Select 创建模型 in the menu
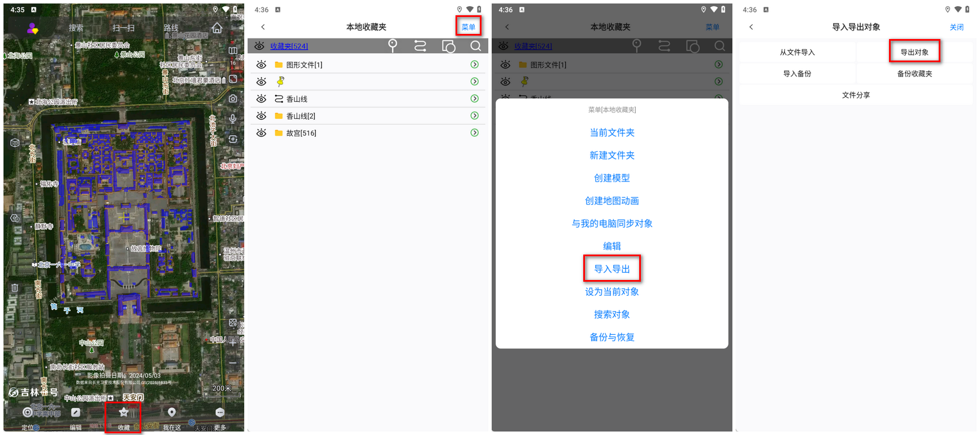980x435 pixels. (x=612, y=178)
